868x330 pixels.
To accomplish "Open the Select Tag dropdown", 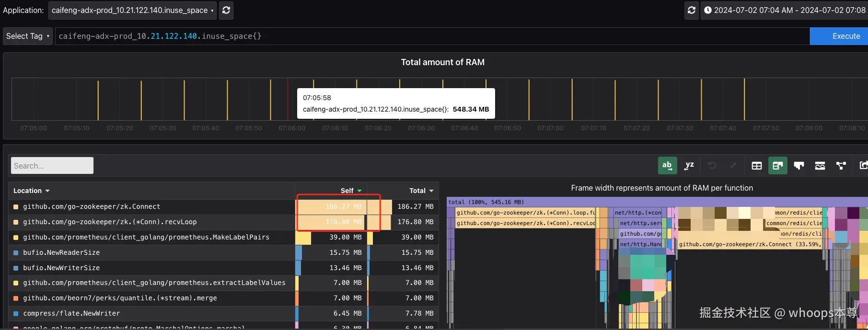I will click(28, 36).
